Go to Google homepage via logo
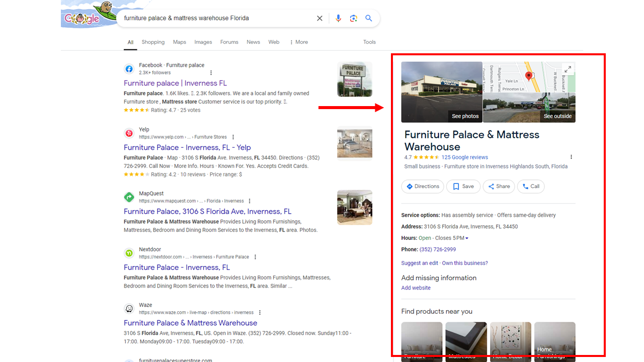The height and width of the screenshot is (362, 644). click(x=82, y=19)
